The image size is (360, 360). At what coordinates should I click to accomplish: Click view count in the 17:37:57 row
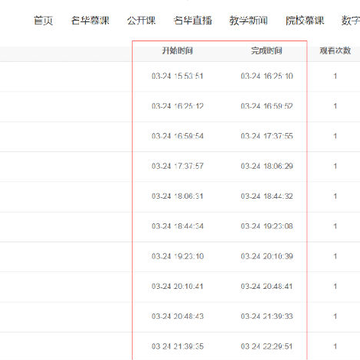pos(335,166)
